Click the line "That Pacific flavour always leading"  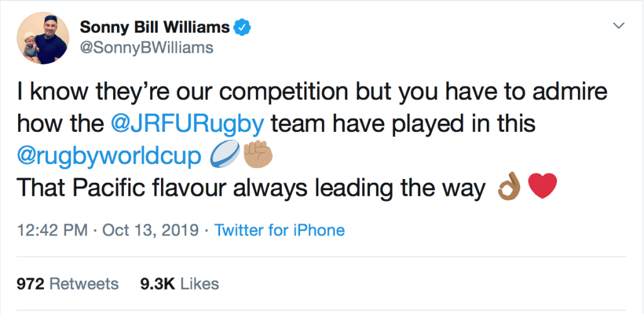pos(252,187)
